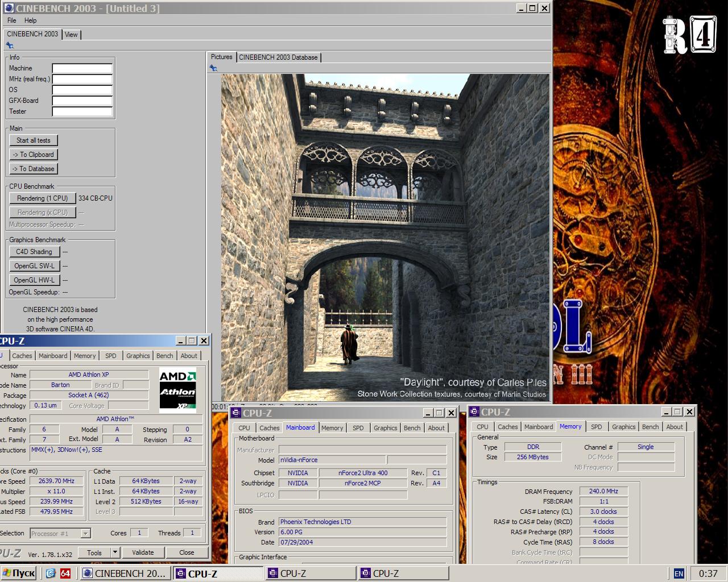Click the Close button in CPU-Z
This screenshot has height=582, width=728.
click(187, 552)
